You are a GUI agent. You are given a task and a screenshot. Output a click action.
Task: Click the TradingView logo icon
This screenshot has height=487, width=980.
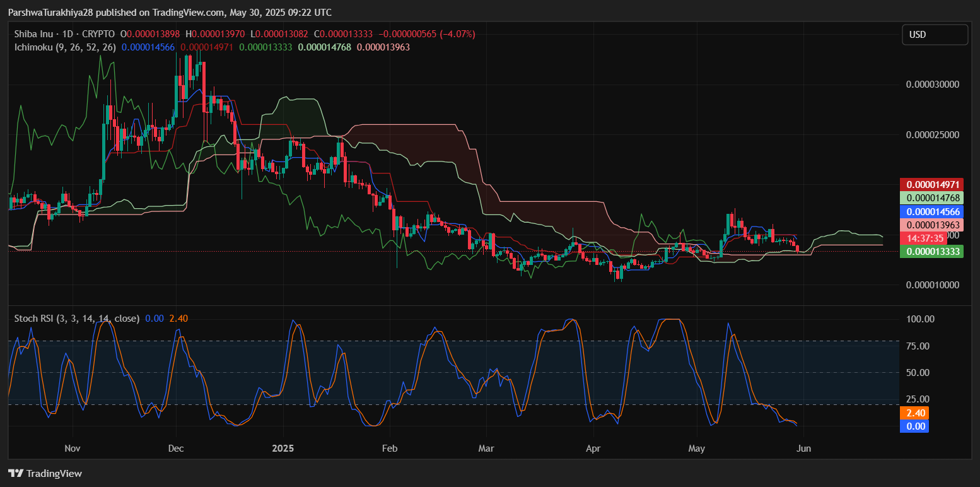pyautogui.click(x=16, y=473)
